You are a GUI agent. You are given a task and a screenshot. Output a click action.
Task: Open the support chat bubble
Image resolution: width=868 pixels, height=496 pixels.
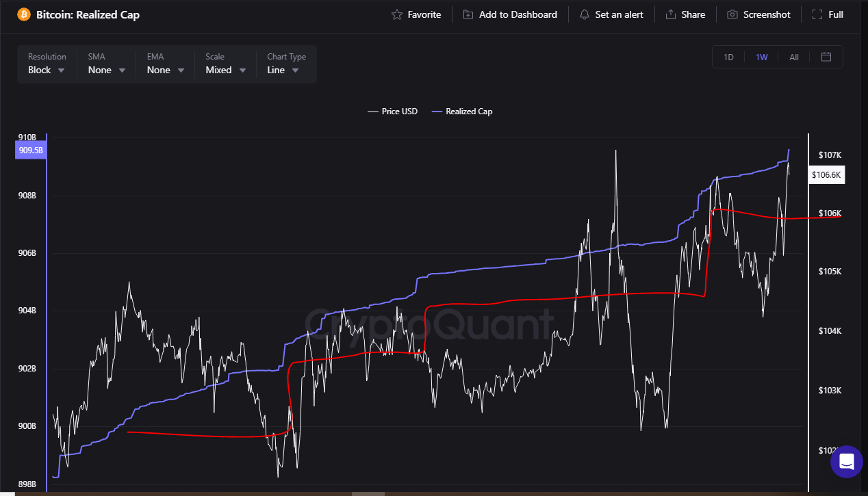pos(846,462)
